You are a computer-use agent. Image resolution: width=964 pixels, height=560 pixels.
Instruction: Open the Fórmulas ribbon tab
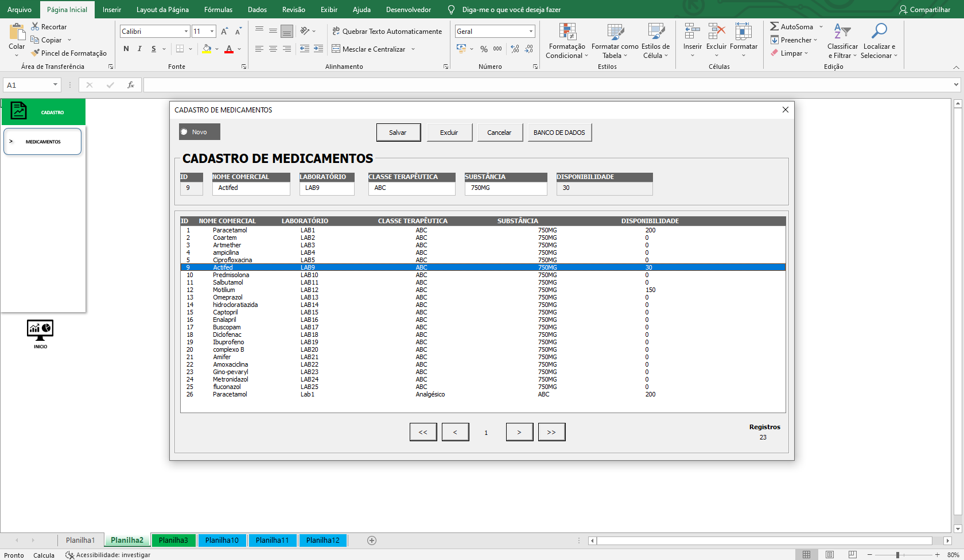pyautogui.click(x=218, y=10)
